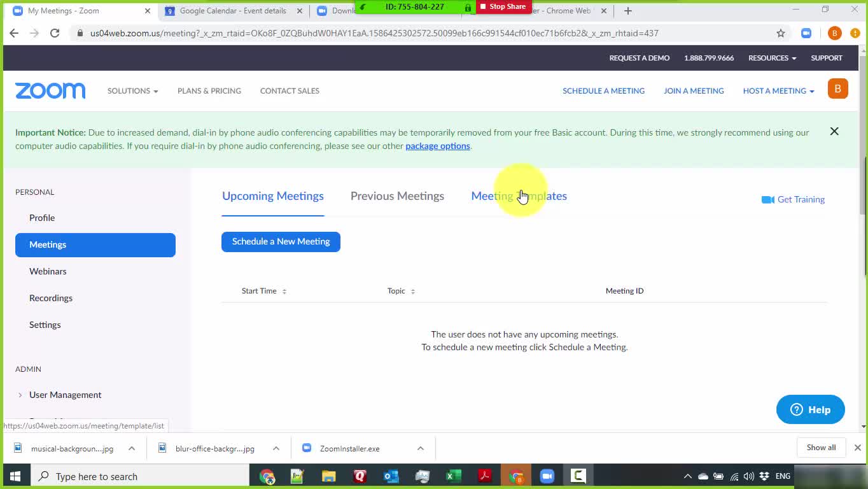
Task: Click Schedule a New Meeting button
Action: coord(281,242)
